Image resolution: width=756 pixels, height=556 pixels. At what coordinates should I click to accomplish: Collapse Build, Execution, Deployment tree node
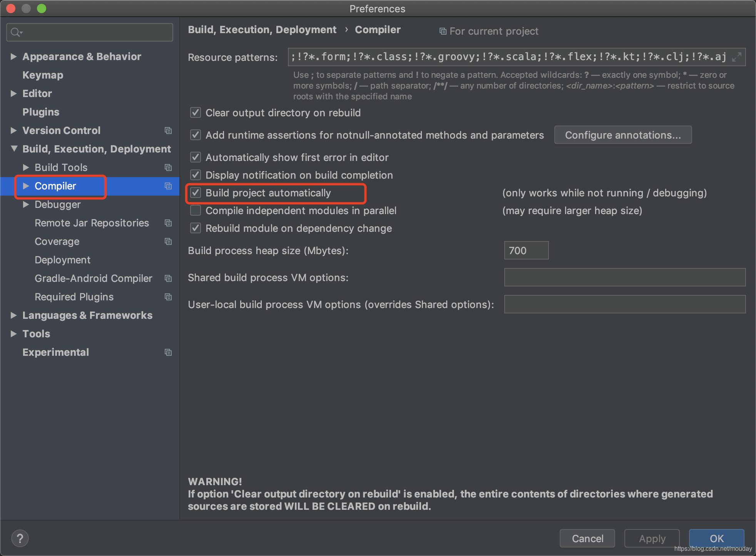coord(14,149)
